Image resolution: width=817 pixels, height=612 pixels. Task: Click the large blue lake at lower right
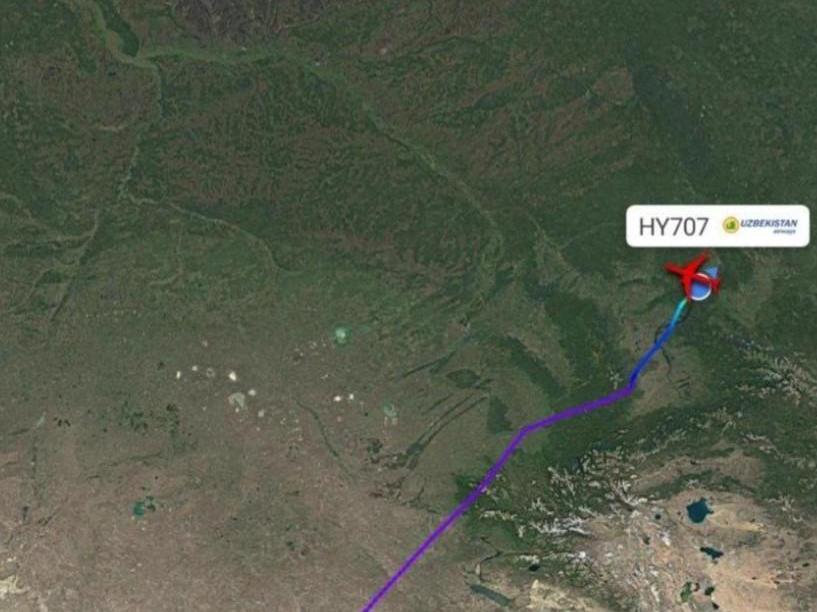click(699, 510)
